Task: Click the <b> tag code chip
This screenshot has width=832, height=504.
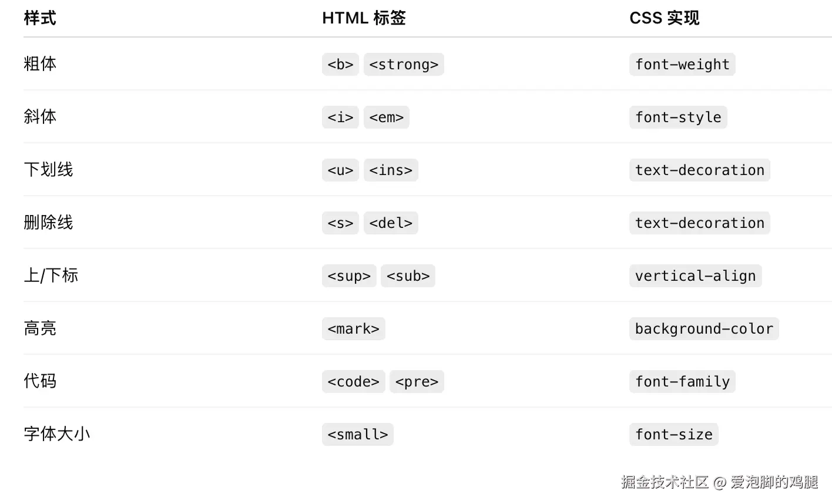Action: point(340,65)
